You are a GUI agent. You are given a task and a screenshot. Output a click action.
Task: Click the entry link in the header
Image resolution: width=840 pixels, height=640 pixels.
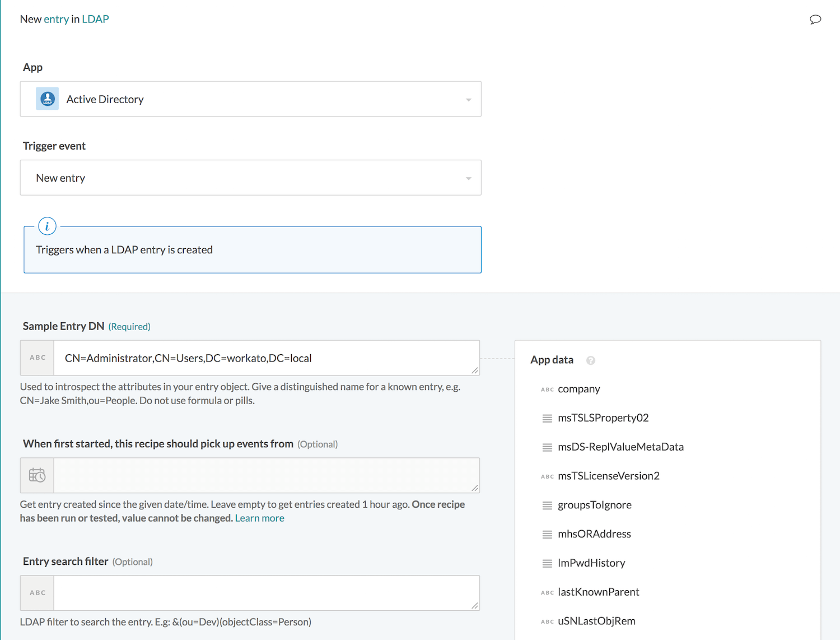click(56, 19)
